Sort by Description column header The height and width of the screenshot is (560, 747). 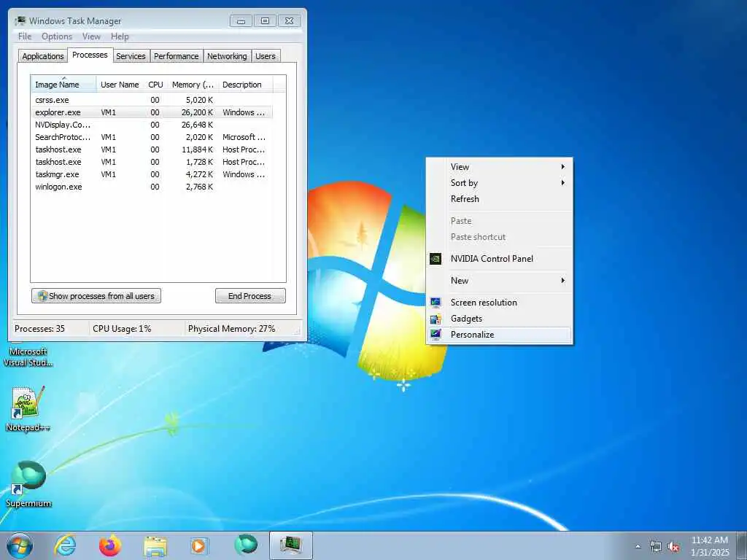pyautogui.click(x=246, y=85)
